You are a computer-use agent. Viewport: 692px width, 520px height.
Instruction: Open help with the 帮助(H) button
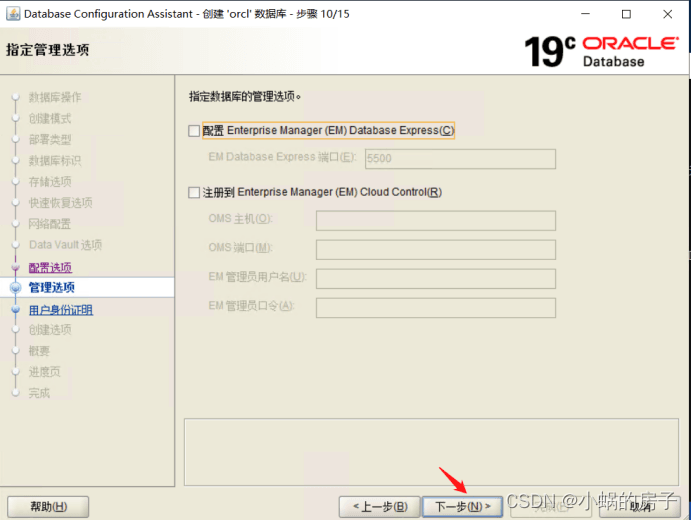point(48,506)
